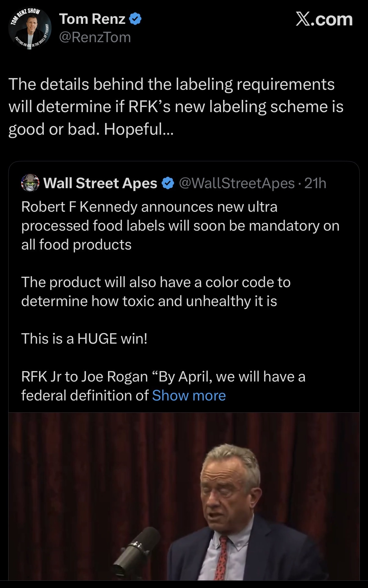Click the "RFK Jr to Joe Rogan" text
The width and height of the screenshot is (368, 588).
(85, 377)
